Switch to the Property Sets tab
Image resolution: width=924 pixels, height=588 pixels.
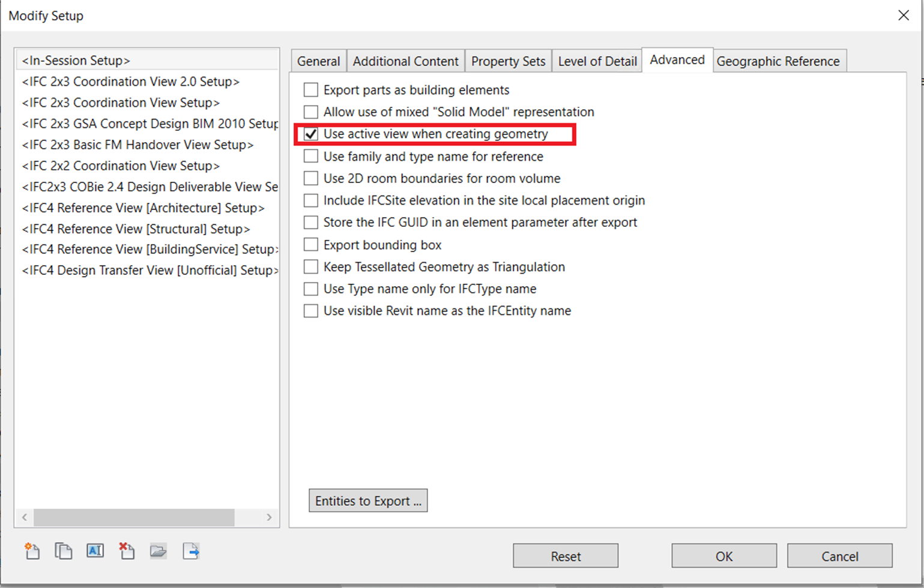(x=508, y=61)
